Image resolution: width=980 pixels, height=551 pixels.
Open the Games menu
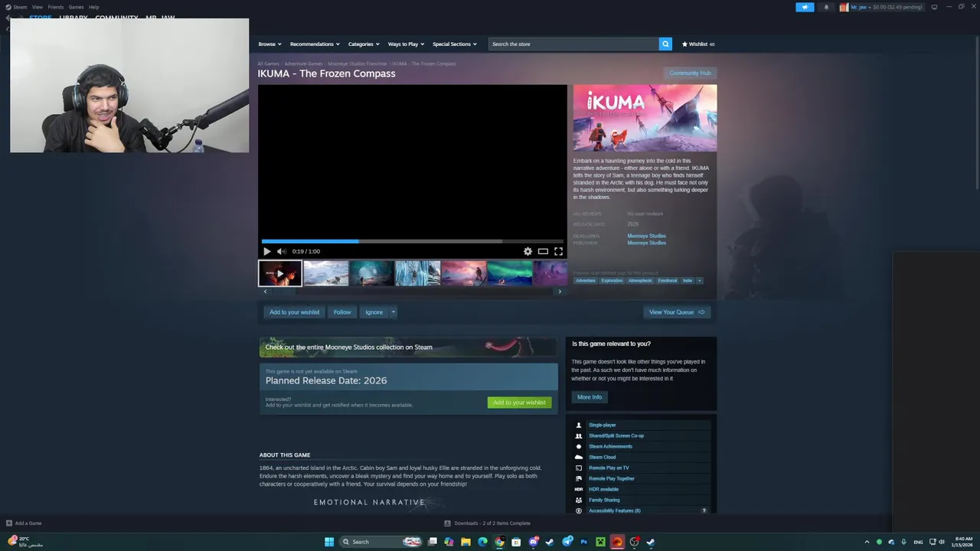tap(76, 7)
